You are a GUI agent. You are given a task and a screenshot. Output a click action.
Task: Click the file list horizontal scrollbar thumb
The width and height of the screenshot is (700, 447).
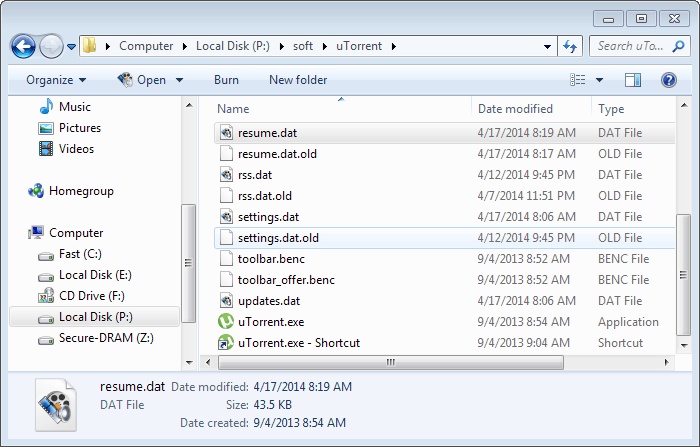pos(391,362)
